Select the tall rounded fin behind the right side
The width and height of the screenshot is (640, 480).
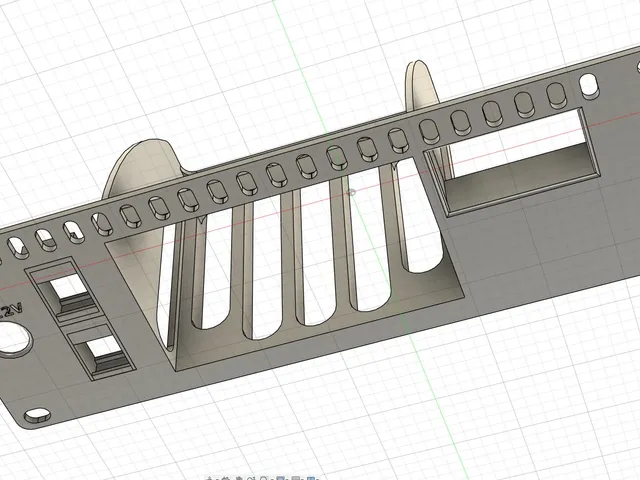422,86
